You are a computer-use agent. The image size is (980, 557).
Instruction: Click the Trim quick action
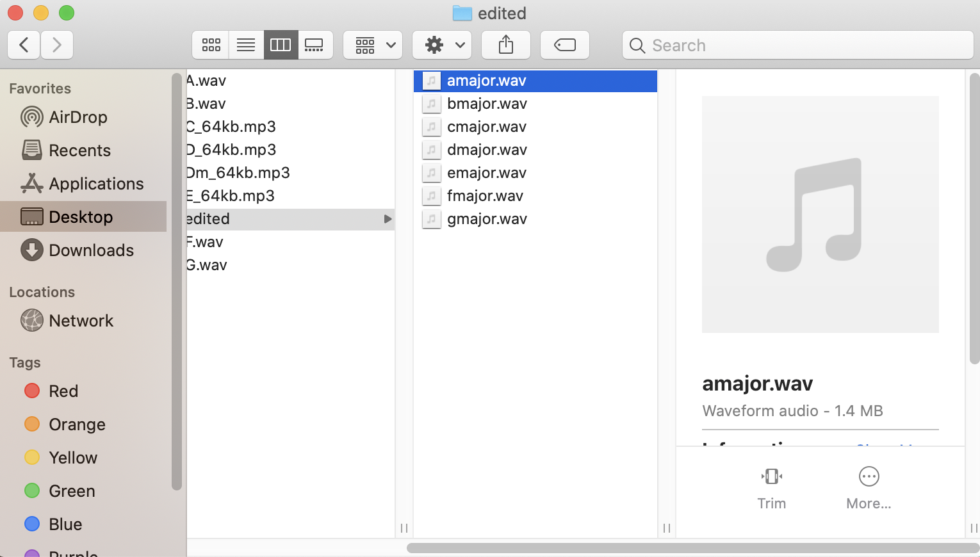tap(772, 488)
